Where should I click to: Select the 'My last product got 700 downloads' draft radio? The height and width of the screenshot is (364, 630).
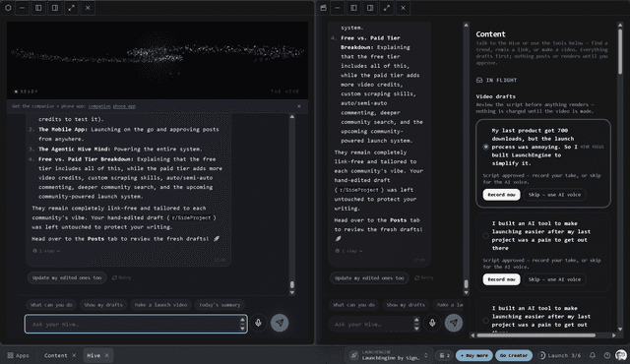coord(485,147)
